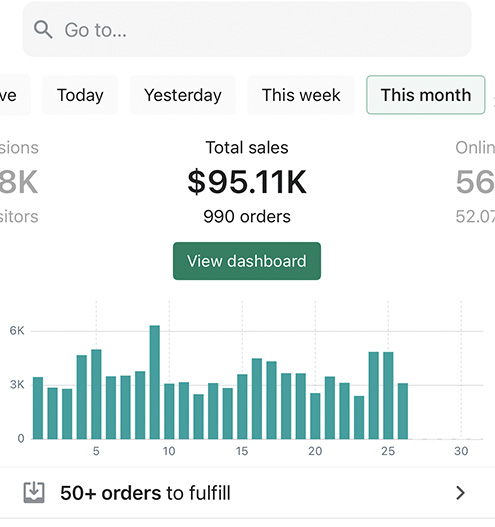This screenshot has width=495, height=527.
Task: Click the last bar after day 25
Action: pyautogui.click(x=403, y=411)
